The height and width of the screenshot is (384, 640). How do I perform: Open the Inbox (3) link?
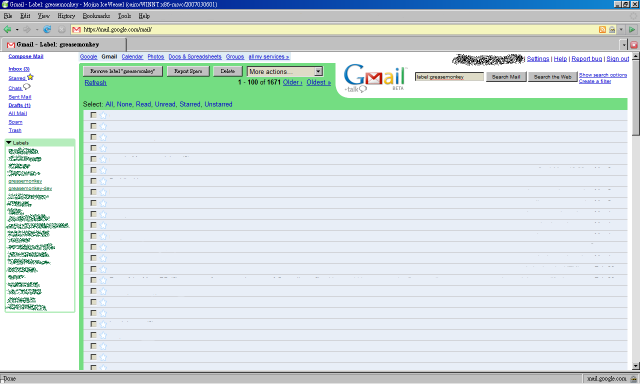19,69
